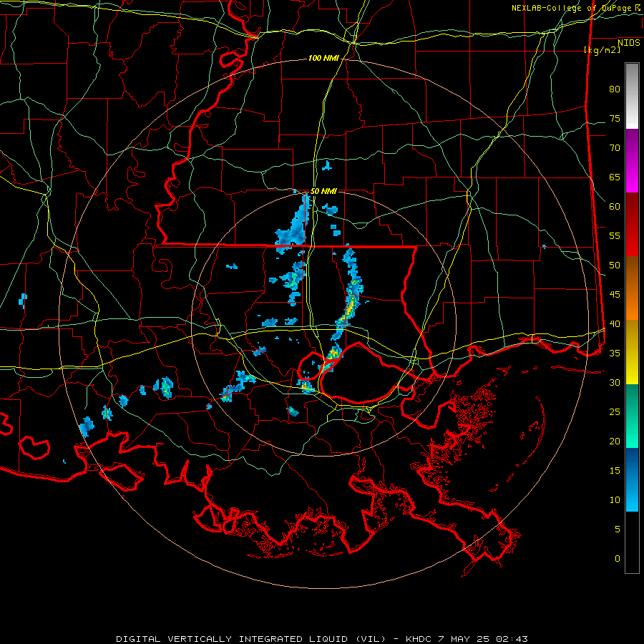644x644 pixels.
Task: Click the 10 value on the color scale
Action: point(615,500)
